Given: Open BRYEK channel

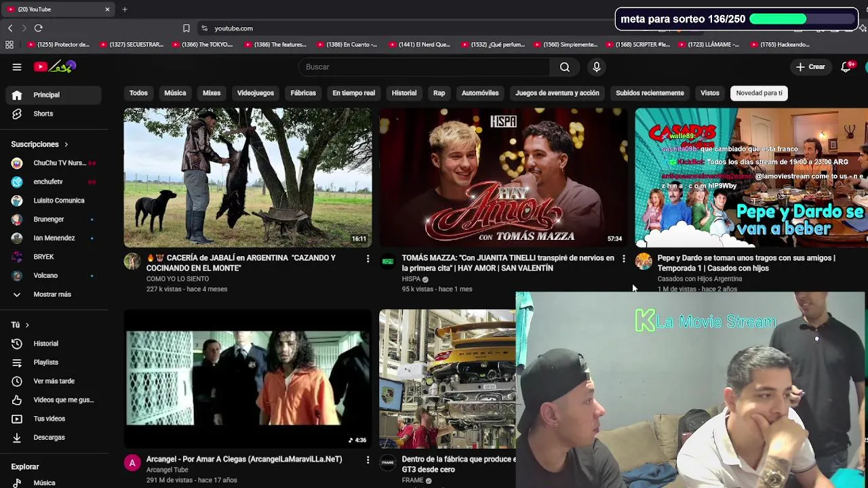Looking at the screenshot, I should (x=54, y=257).
